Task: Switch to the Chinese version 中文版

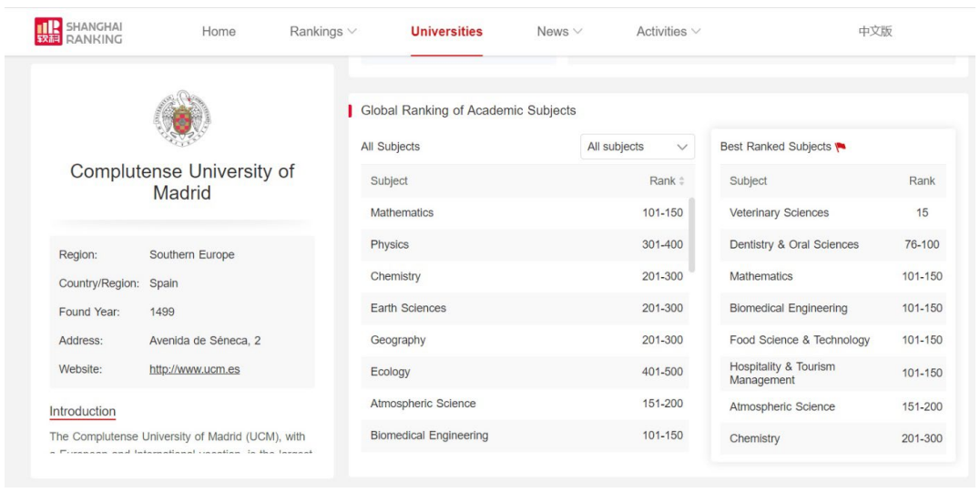Action: (x=875, y=31)
